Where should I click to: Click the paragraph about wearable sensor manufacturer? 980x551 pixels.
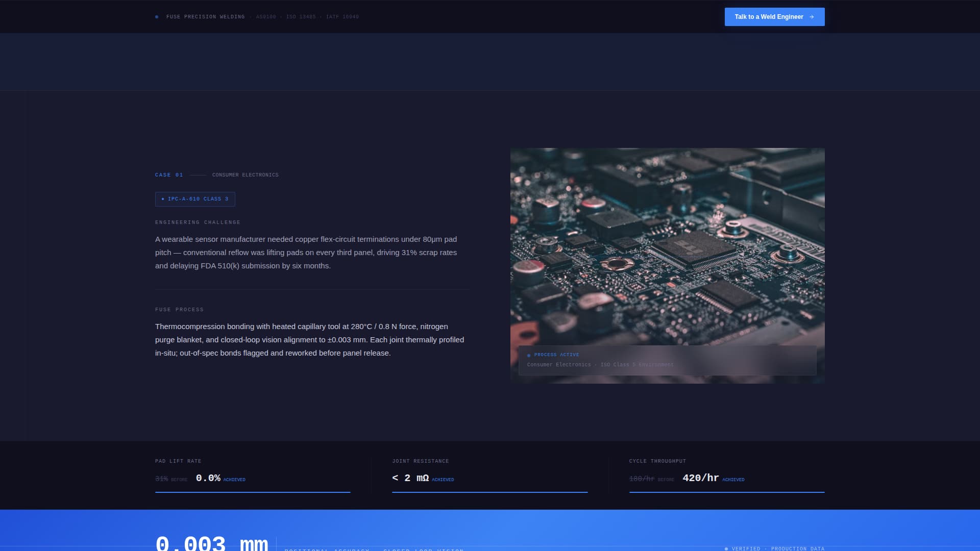[306, 253]
